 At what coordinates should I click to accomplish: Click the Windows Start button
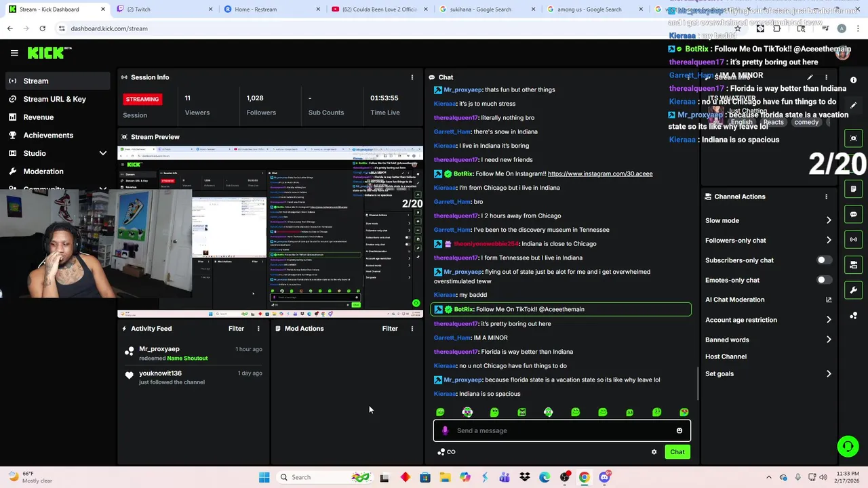pyautogui.click(x=264, y=477)
